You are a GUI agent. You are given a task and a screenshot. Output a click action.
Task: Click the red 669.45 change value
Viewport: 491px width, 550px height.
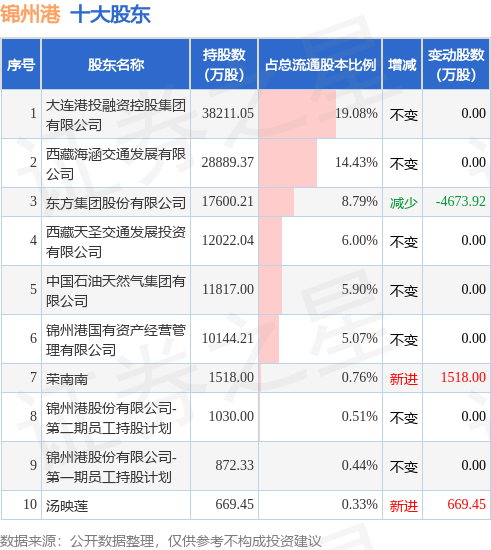click(x=466, y=504)
